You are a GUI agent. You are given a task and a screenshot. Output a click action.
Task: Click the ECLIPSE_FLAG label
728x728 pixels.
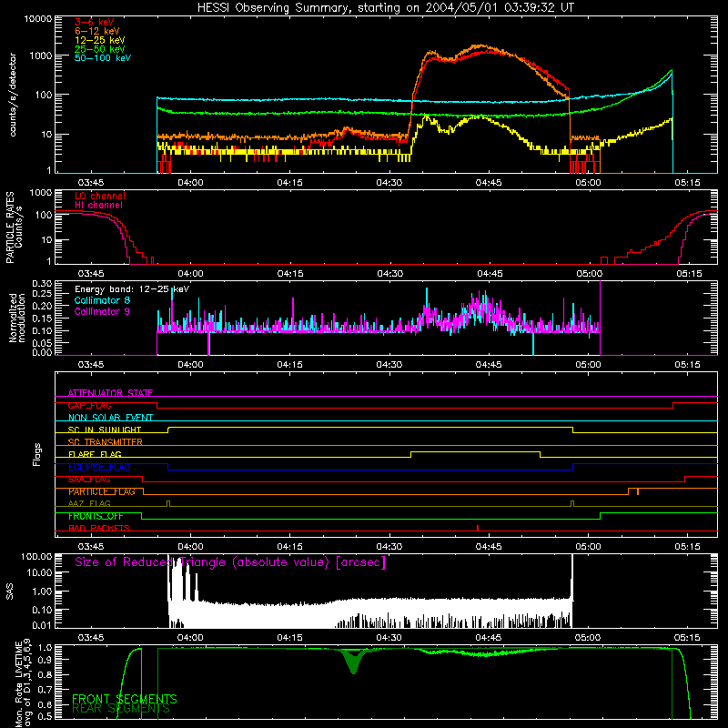(x=99, y=467)
